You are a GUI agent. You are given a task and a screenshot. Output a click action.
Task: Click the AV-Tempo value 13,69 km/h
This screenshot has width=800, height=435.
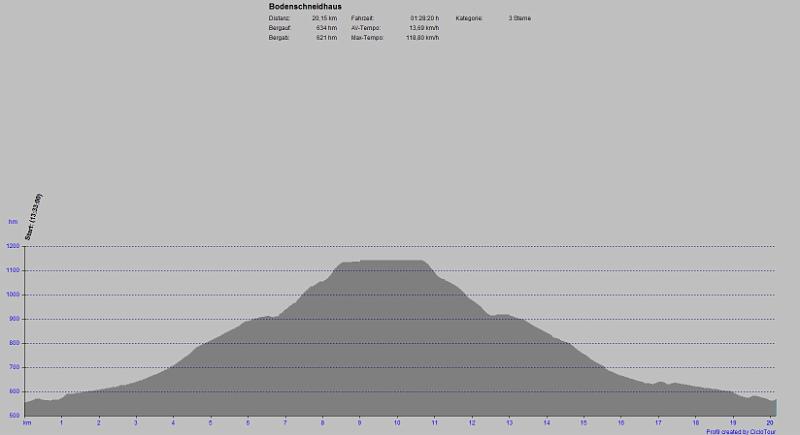tap(423, 28)
